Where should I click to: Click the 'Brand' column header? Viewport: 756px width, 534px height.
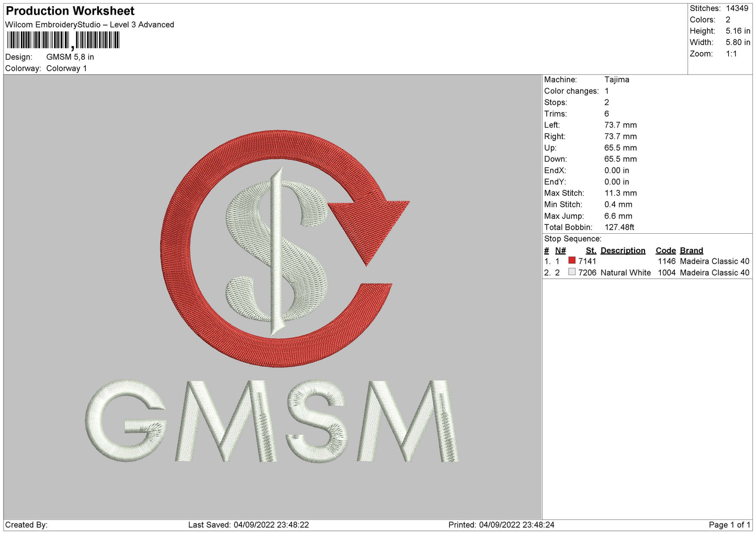point(692,251)
